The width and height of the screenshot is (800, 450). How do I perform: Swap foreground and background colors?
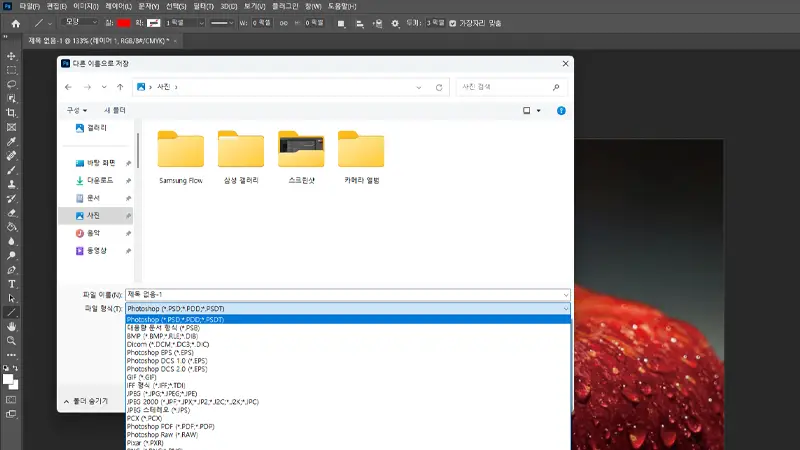click(x=15, y=368)
